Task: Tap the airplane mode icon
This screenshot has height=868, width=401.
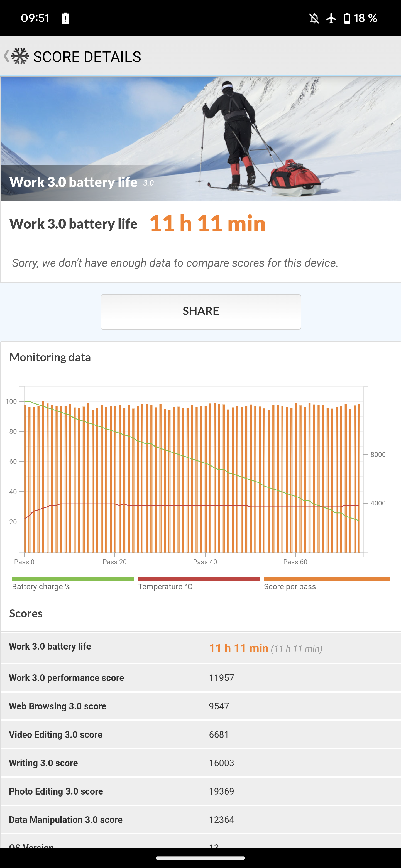Action: (331, 18)
